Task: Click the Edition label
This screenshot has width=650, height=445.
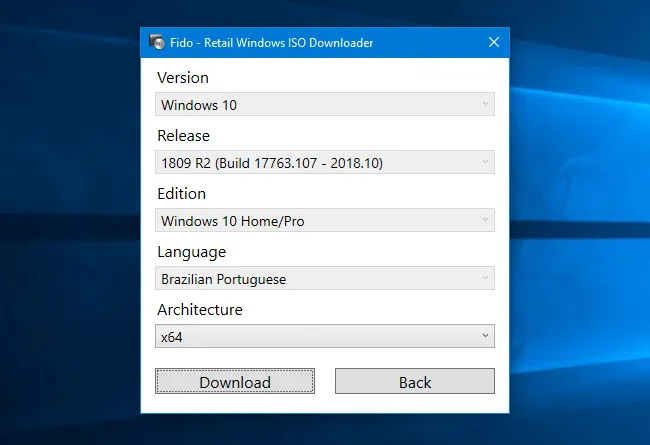Action: pyautogui.click(x=182, y=194)
